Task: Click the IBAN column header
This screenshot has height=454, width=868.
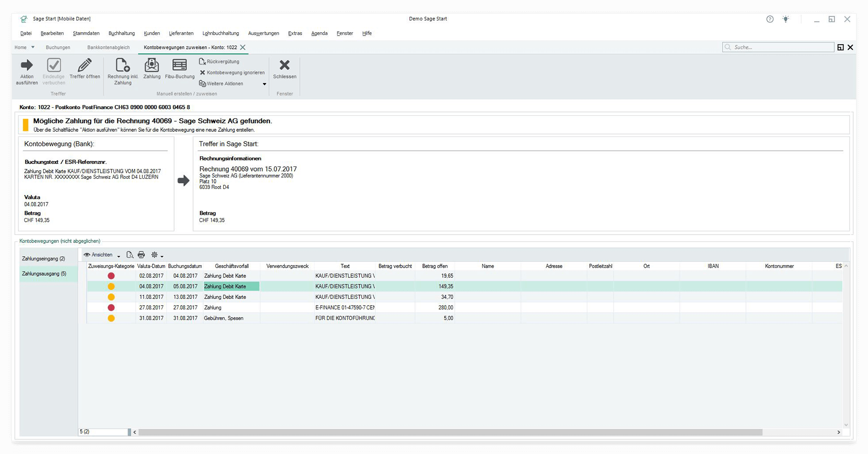Action: click(x=713, y=266)
